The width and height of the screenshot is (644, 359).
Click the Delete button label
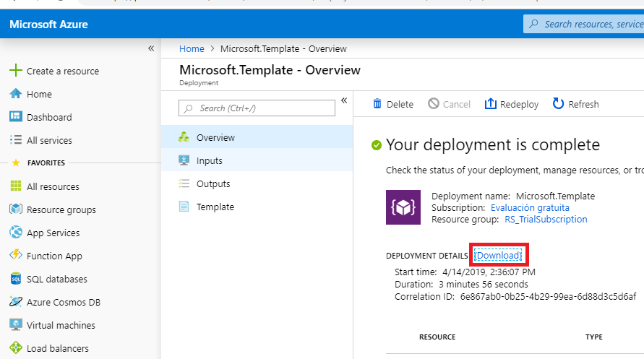(400, 104)
